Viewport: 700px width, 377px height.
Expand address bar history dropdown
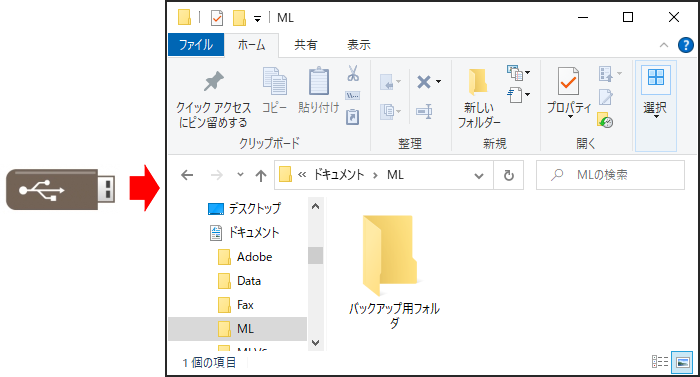(479, 176)
